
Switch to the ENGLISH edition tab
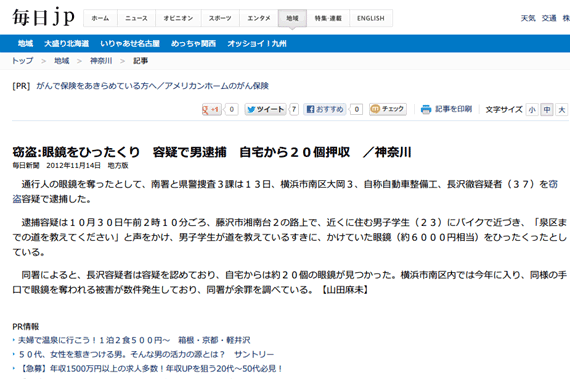(x=371, y=18)
